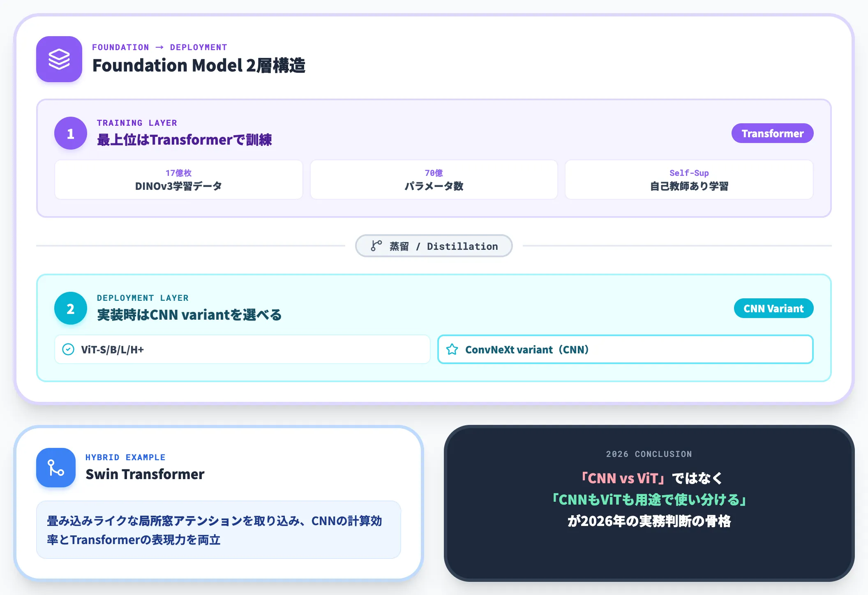The image size is (868, 595).
Task: Click the 'FOUNDATION → DEPLOYMENT' label
Action: pos(159,47)
